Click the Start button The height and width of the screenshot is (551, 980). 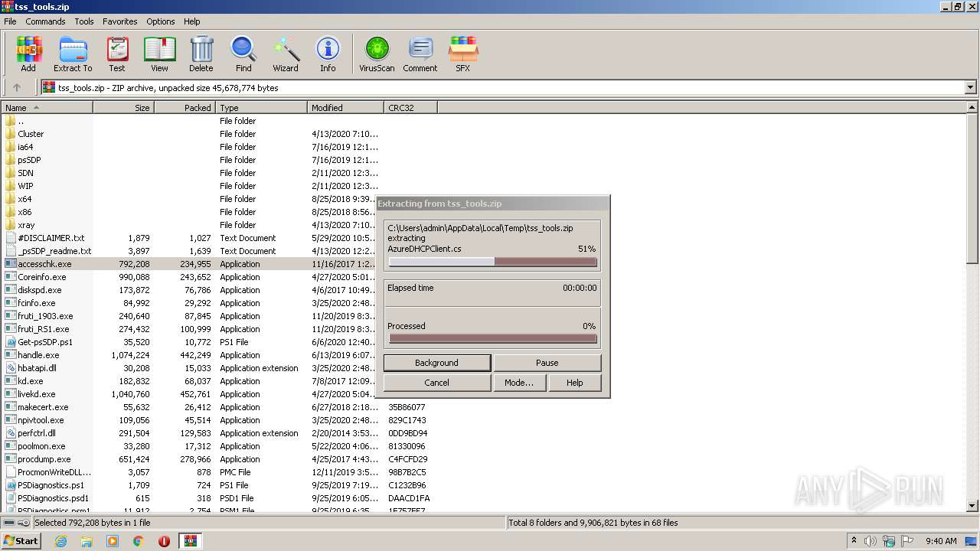click(21, 541)
